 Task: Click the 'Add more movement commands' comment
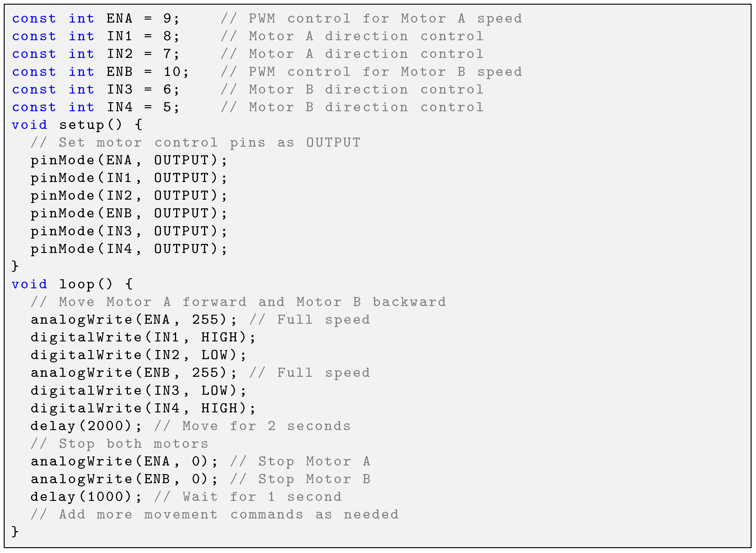pos(214,515)
